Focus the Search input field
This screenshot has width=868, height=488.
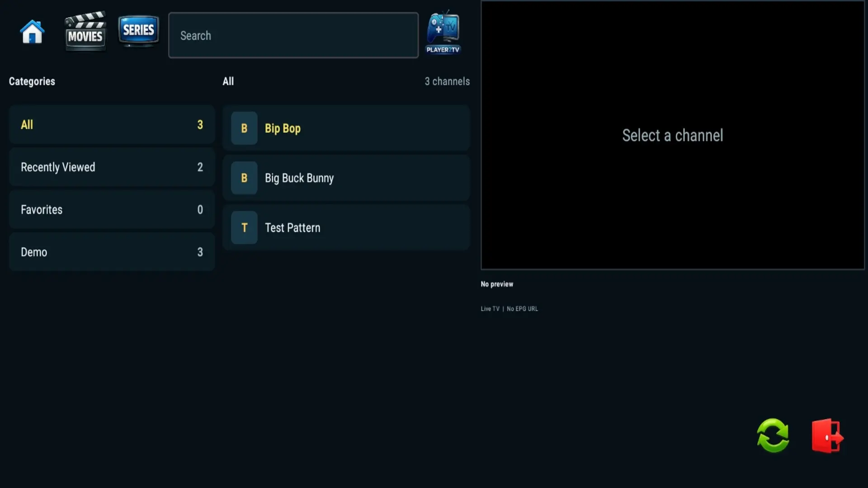coord(293,35)
